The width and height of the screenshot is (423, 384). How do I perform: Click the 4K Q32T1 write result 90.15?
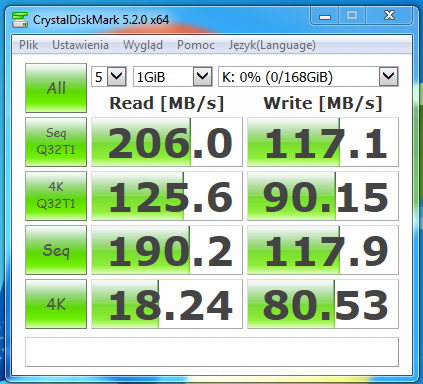(x=323, y=196)
